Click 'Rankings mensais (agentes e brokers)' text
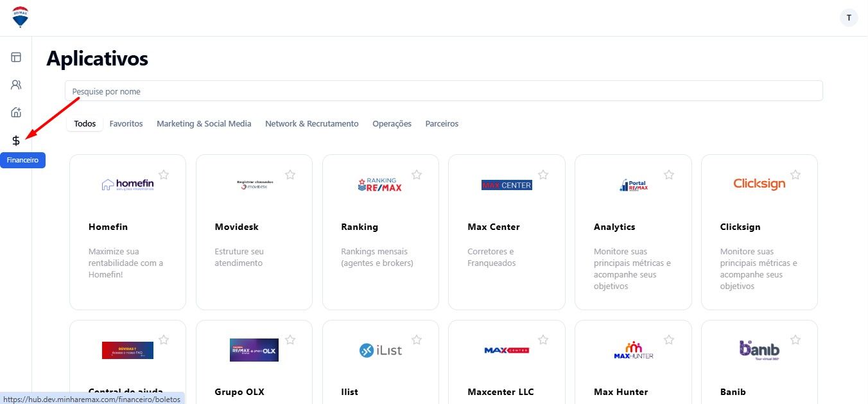 click(377, 257)
